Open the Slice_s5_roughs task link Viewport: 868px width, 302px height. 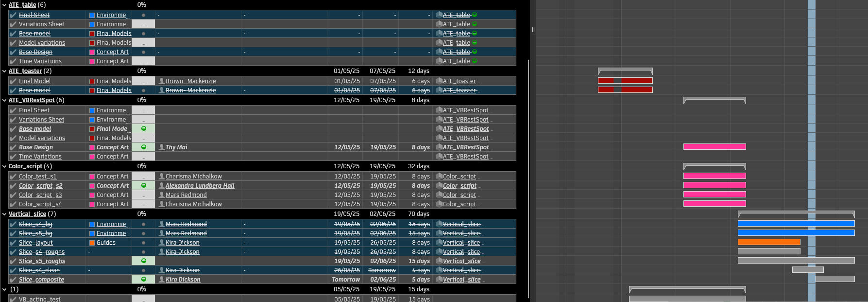(x=42, y=261)
